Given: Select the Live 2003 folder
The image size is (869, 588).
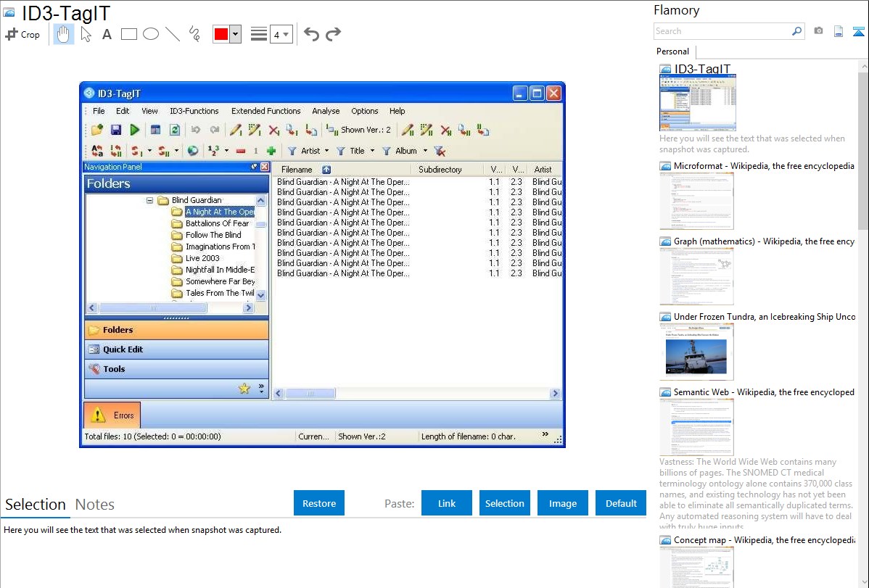Looking at the screenshot, I should point(202,258).
